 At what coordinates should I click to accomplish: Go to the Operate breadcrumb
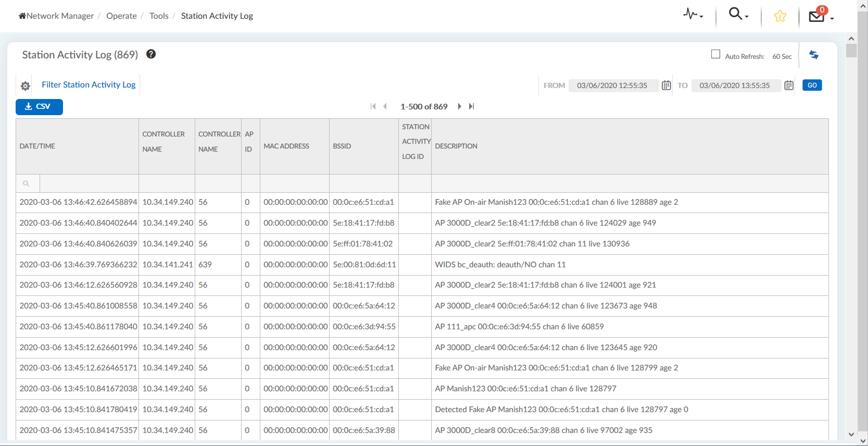(x=121, y=16)
